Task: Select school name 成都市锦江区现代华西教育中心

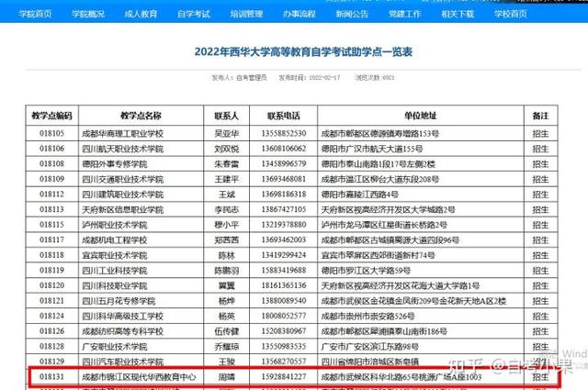Action: tap(139, 377)
